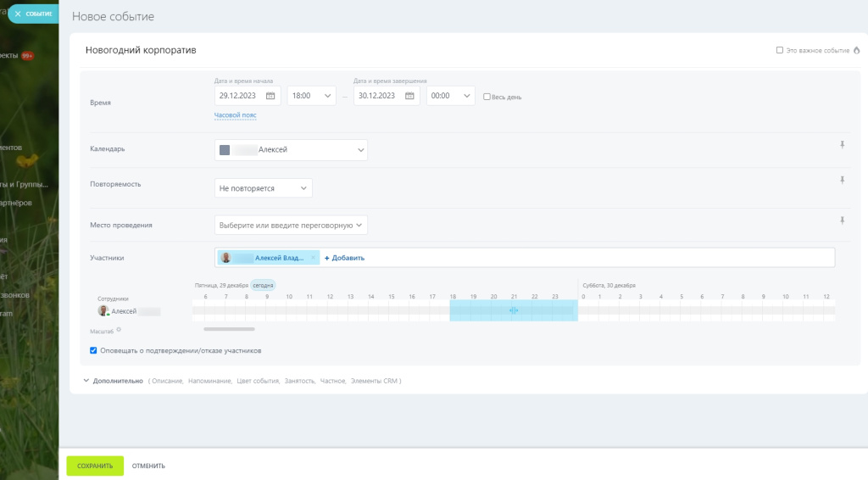Check the Это важное событие checkbox
868x480 pixels.
[780, 51]
